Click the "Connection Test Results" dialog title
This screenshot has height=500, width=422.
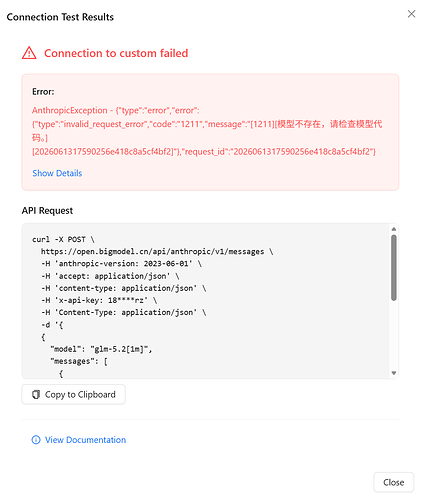click(60, 17)
